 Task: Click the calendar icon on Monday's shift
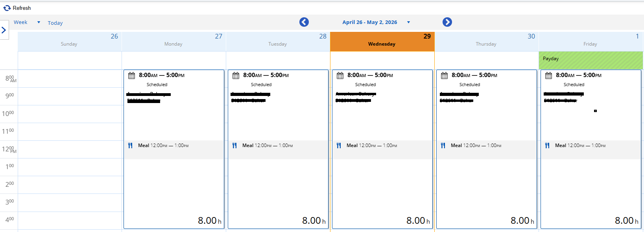132,75
